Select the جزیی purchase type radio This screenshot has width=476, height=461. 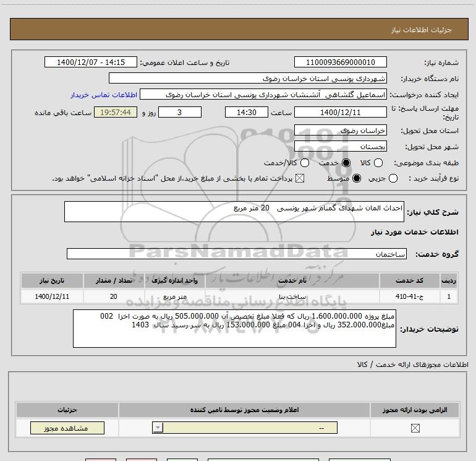point(393,178)
